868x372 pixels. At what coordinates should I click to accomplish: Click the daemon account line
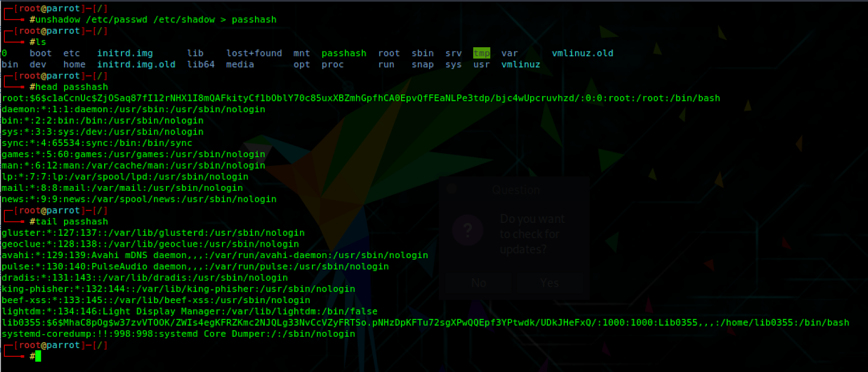pyautogui.click(x=133, y=110)
